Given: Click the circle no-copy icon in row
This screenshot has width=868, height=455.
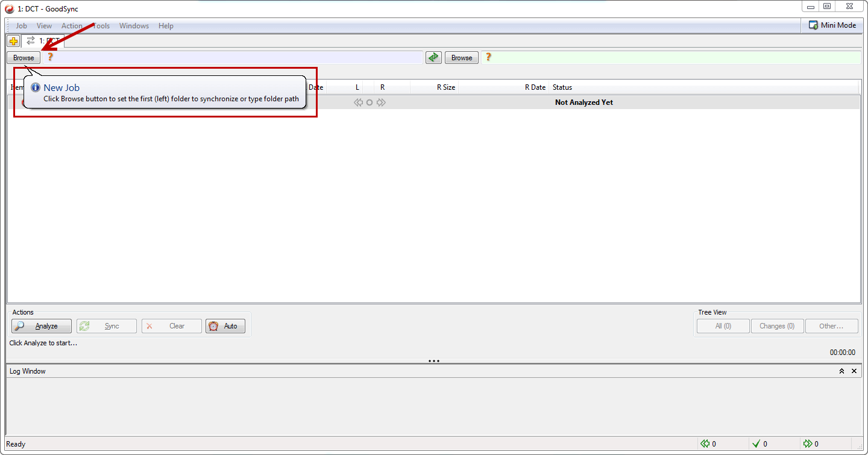Looking at the screenshot, I should pyautogui.click(x=370, y=102).
